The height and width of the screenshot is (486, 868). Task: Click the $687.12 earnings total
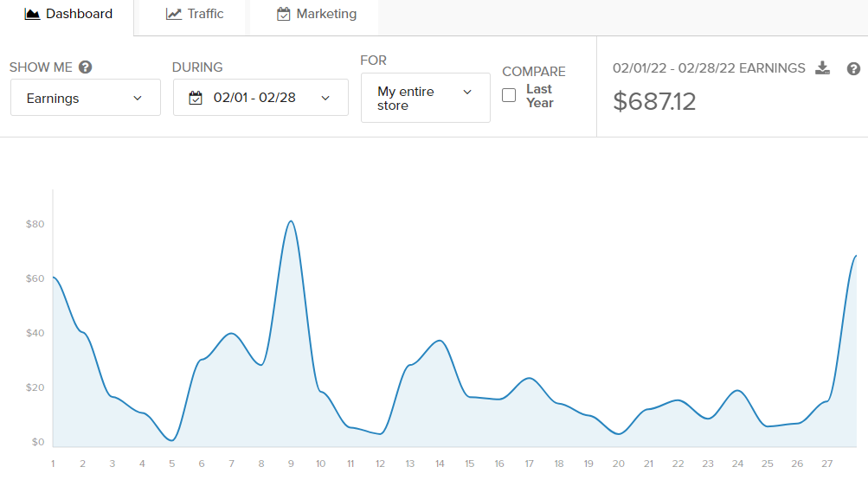tap(654, 102)
